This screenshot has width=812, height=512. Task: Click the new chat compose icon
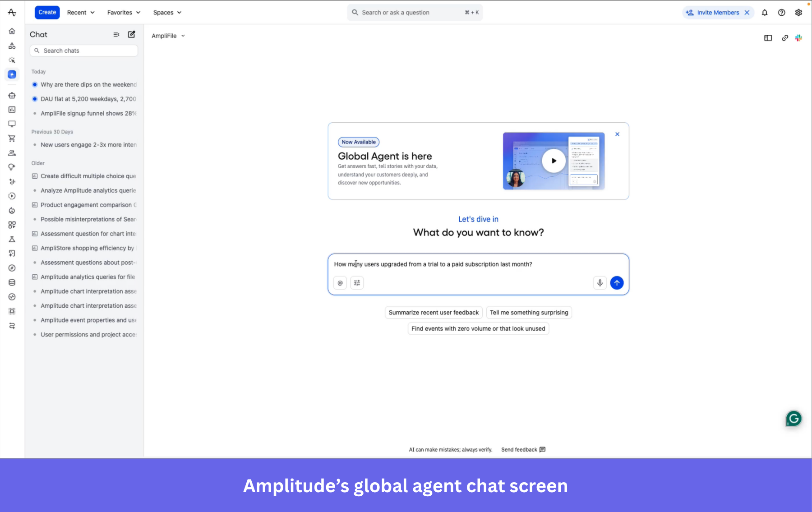132,34
